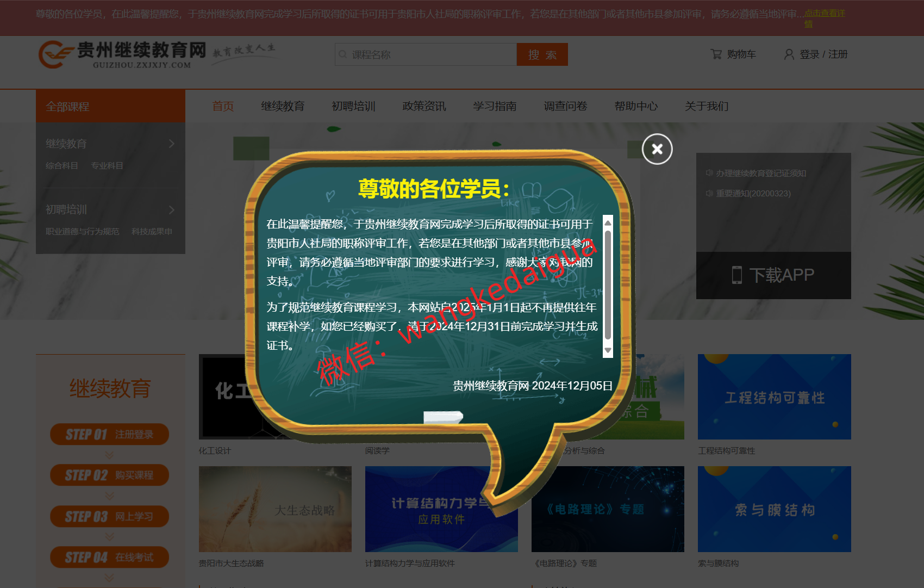The width and height of the screenshot is (924, 588).
Task: Click the 贵阳市大生态战略 course title
Action: (232, 563)
